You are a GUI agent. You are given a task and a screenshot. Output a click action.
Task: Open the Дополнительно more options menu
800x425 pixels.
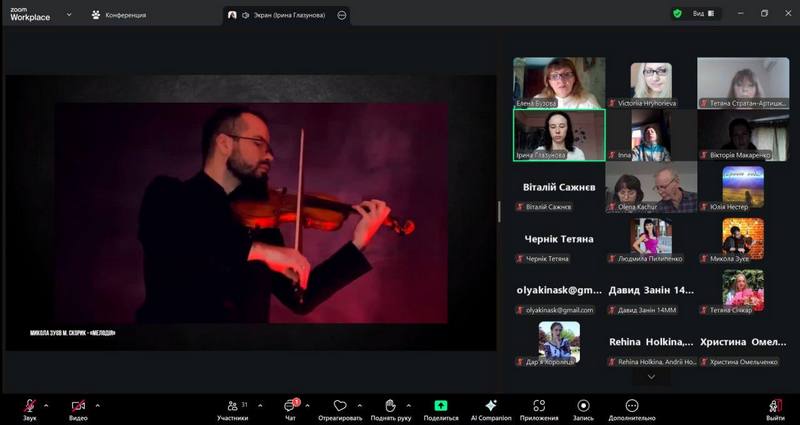pyautogui.click(x=631, y=407)
